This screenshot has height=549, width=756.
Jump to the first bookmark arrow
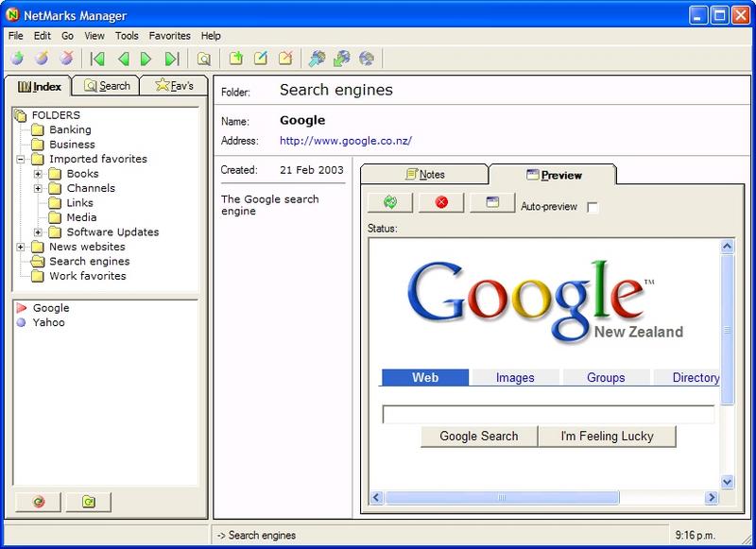[x=97, y=59]
